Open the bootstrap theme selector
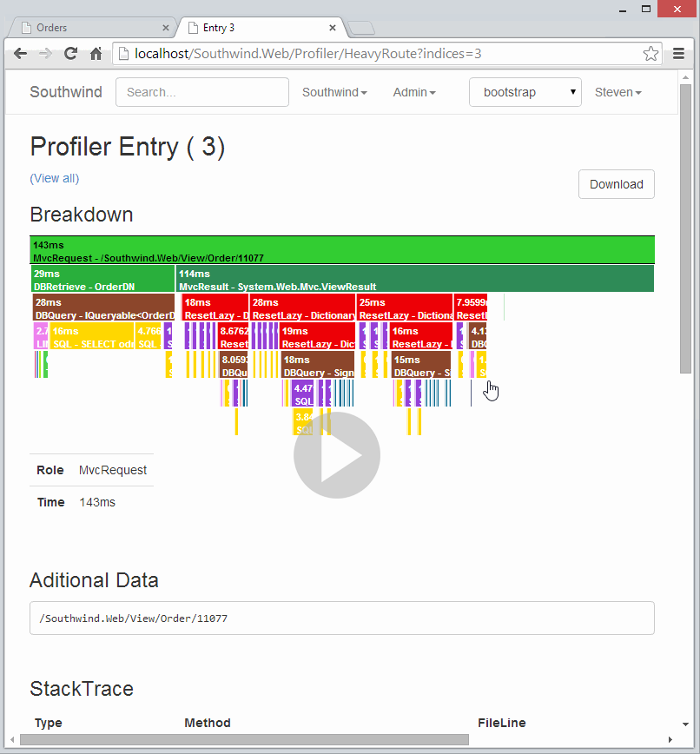This screenshot has width=700, height=754. point(525,92)
